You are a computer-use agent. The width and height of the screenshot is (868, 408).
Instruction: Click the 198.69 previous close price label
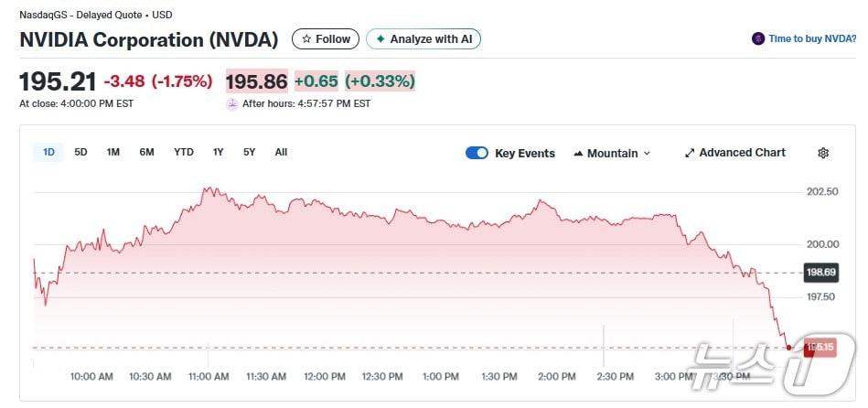click(820, 273)
